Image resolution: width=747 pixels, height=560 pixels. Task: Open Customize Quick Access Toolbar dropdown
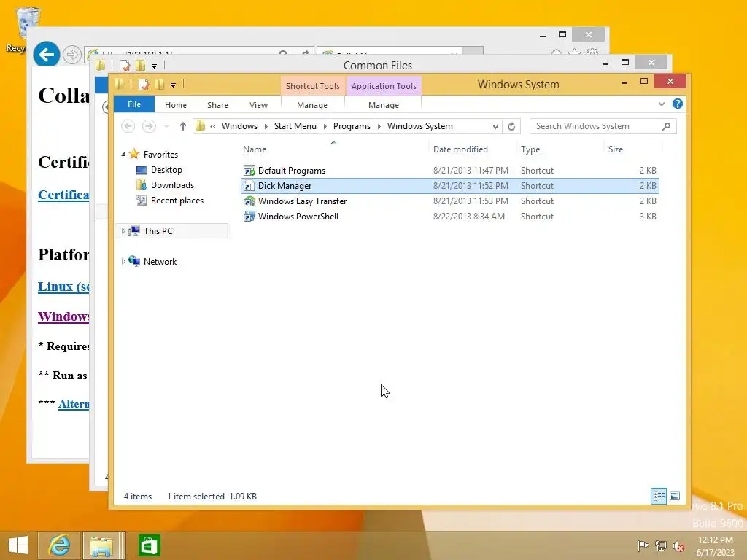coord(173,85)
